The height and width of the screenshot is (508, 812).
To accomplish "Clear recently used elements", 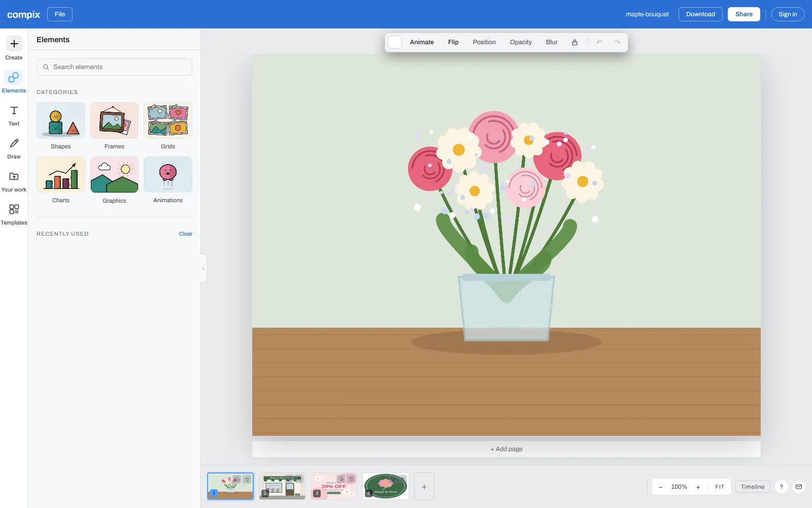I will click(185, 234).
